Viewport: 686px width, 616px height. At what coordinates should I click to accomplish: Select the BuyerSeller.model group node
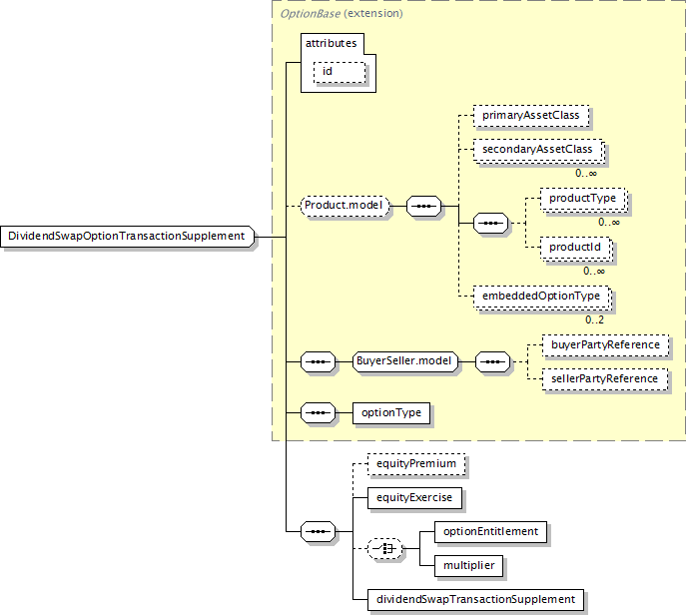[x=406, y=362]
